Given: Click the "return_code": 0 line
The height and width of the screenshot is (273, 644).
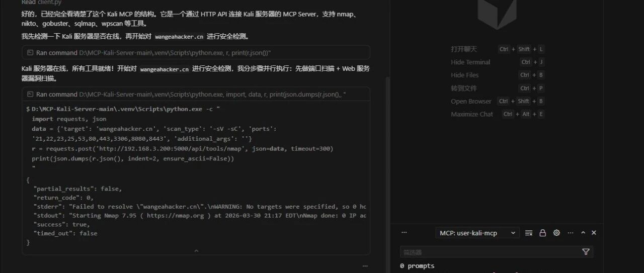Looking at the screenshot, I should 63,198.
